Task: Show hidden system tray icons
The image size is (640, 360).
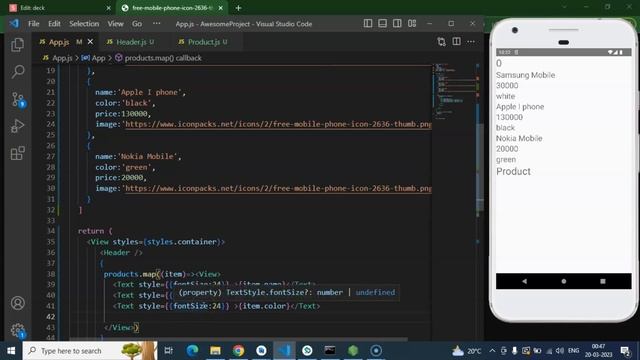Action: pyautogui.click(x=492, y=351)
